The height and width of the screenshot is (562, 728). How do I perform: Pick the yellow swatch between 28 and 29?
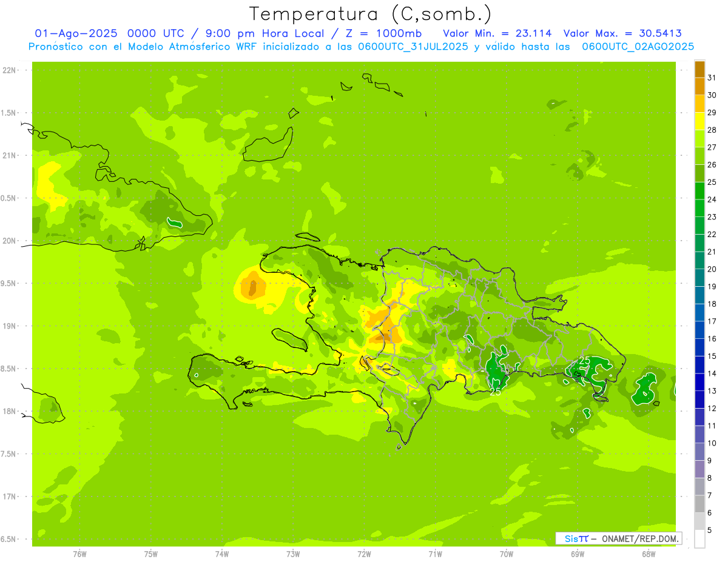(699, 121)
